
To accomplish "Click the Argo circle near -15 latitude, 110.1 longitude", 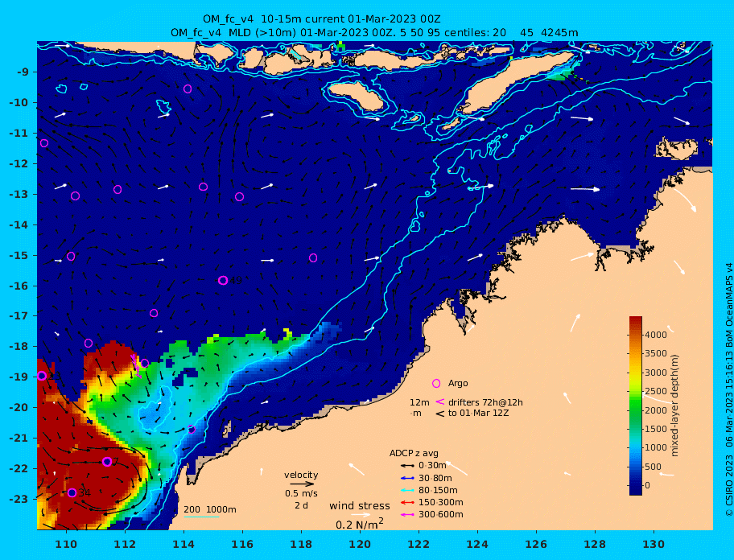I will click(71, 257).
